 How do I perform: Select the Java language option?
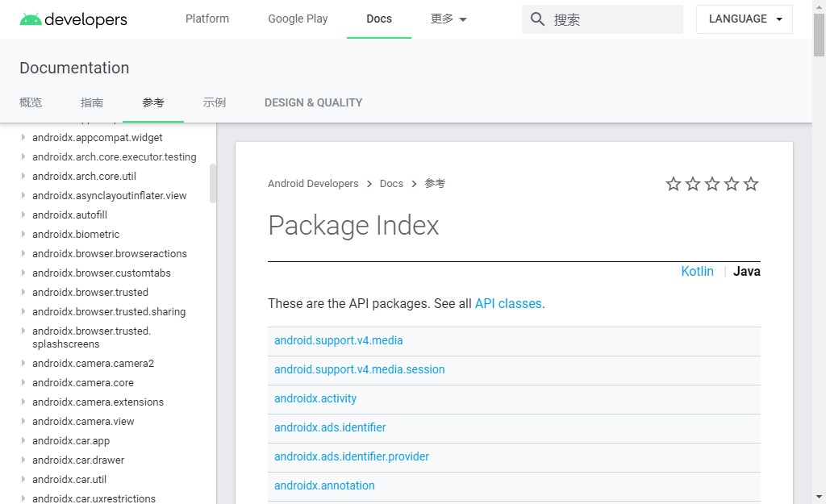click(x=746, y=271)
